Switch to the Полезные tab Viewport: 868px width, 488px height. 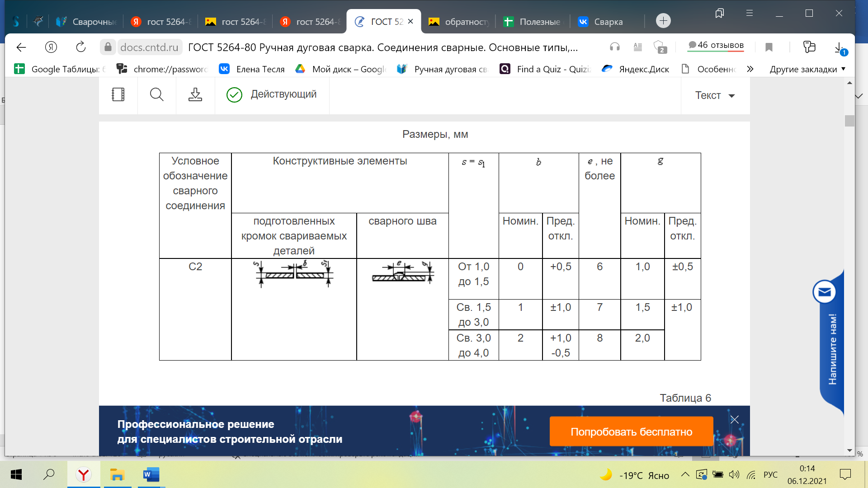coord(533,22)
